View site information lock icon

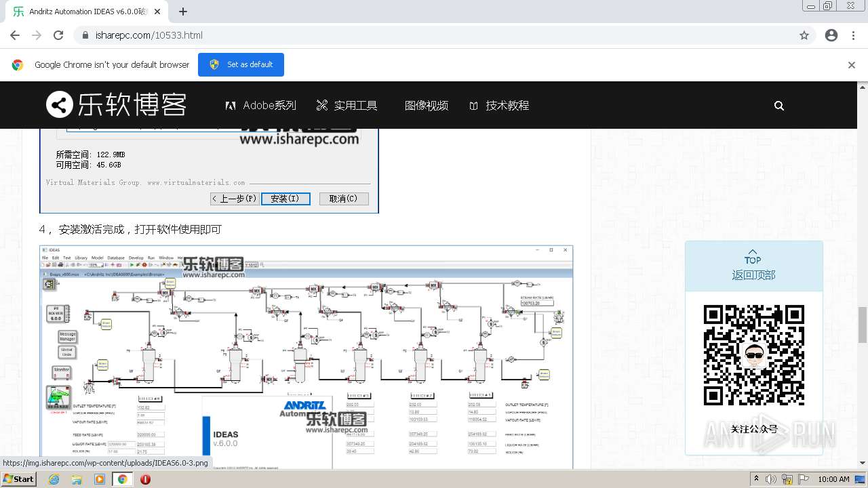click(85, 35)
